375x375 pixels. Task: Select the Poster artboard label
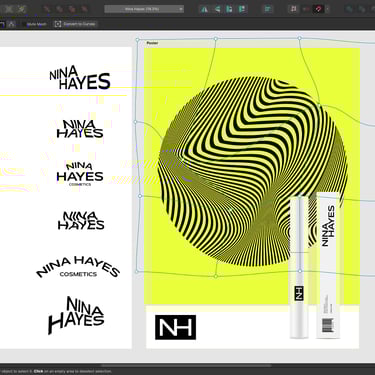[152, 43]
